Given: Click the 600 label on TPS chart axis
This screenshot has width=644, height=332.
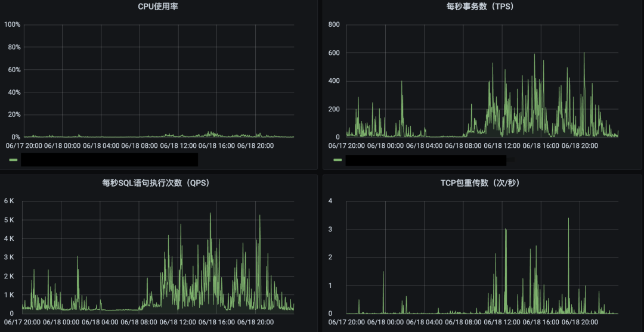Looking at the screenshot, I should coord(335,53).
